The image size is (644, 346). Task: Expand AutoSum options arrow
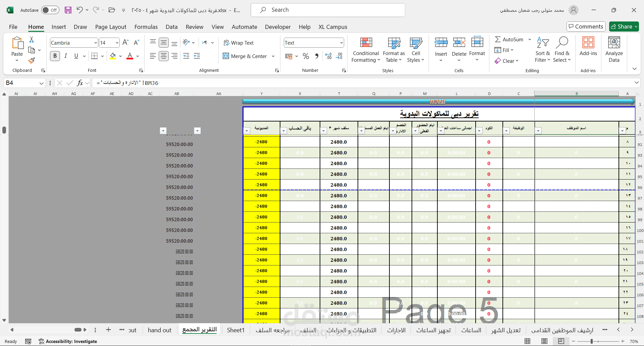point(530,39)
